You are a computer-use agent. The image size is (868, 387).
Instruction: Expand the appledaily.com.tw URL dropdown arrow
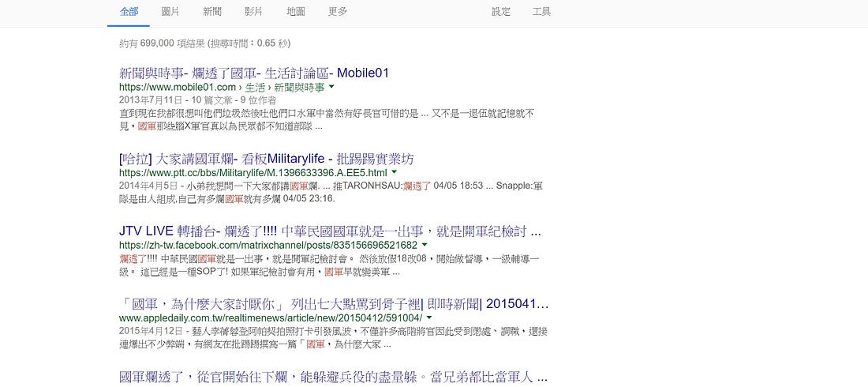coord(429,317)
